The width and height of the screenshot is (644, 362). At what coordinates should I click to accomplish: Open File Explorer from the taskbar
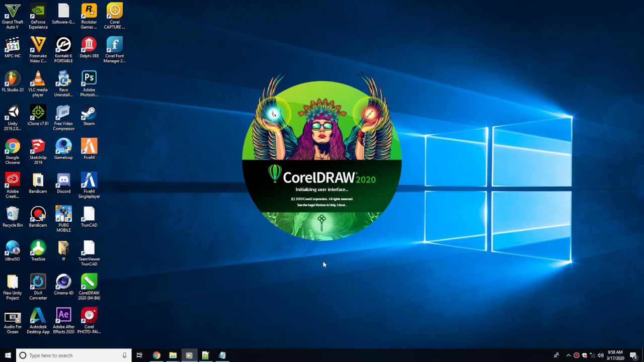(x=173, y=355)
